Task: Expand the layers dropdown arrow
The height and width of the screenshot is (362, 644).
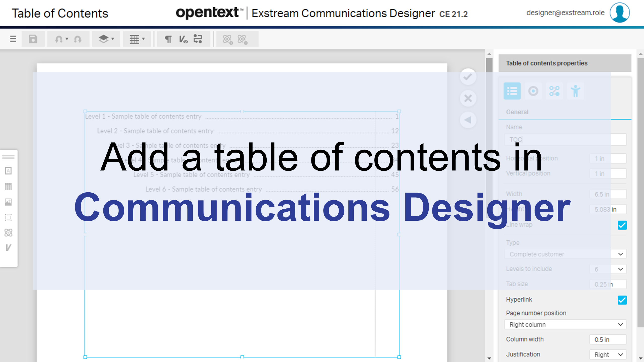Action: 113,39
